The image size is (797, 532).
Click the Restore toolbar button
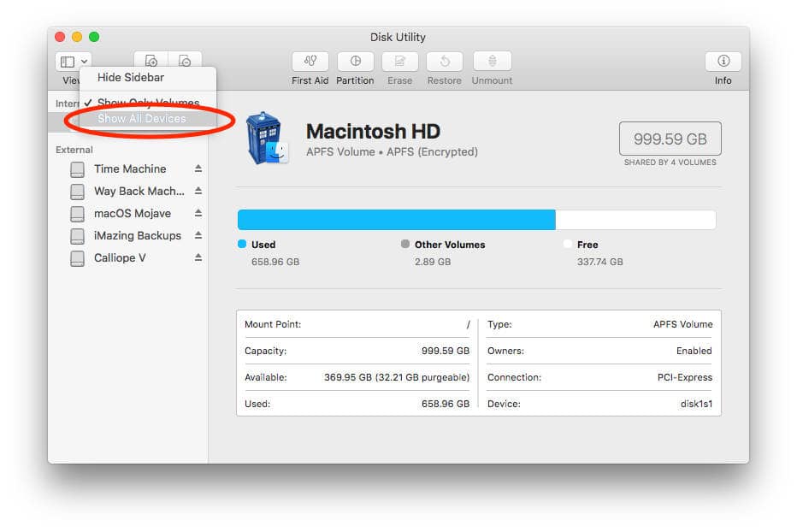tap(444, 62)
